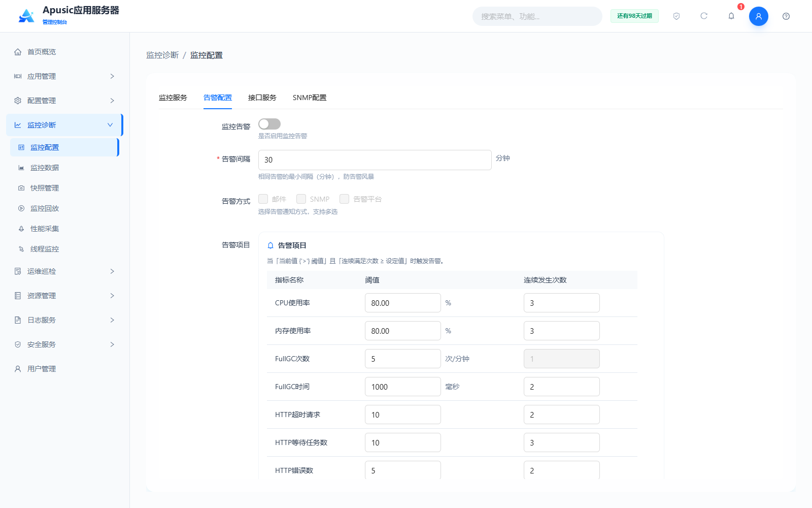This screenshot has width=812, height=508.
Task: Click the 用户管理 person icon
Action: (x=18, y=369)
